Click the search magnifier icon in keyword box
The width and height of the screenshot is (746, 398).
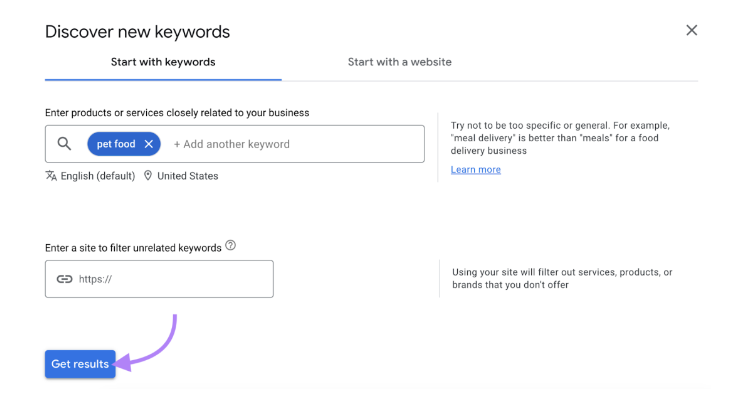(64, 144)
